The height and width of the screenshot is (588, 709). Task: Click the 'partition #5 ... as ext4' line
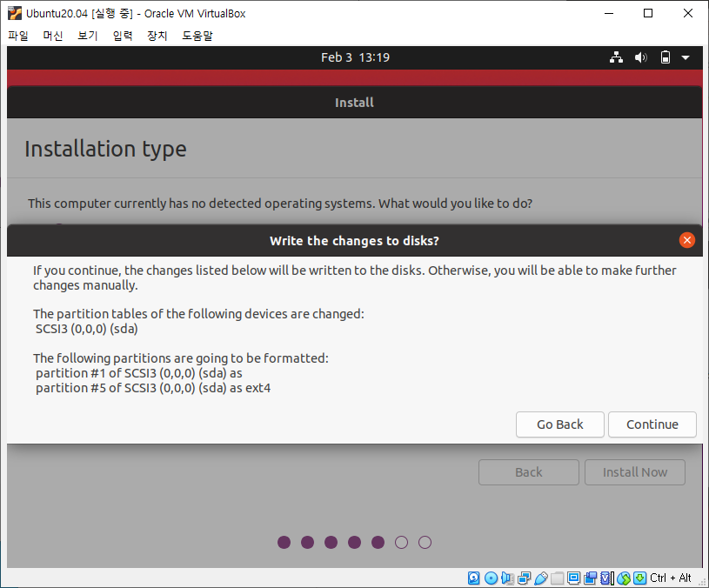[153, 388]
